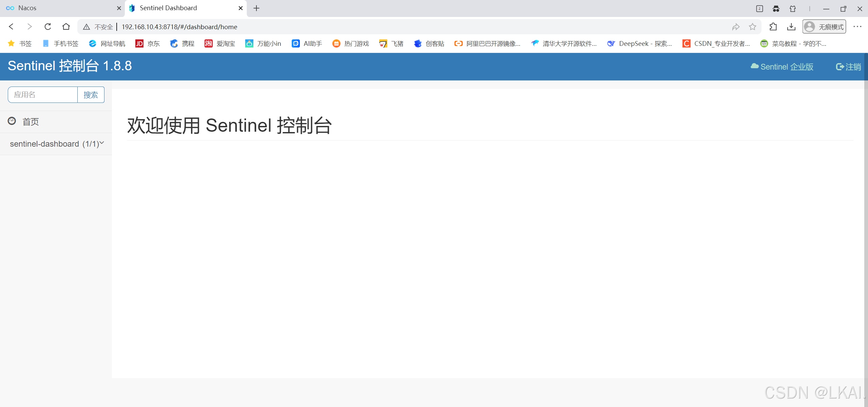Click the address bar URL
Screen dimensions: 868x407
click(x=179, y=27)
